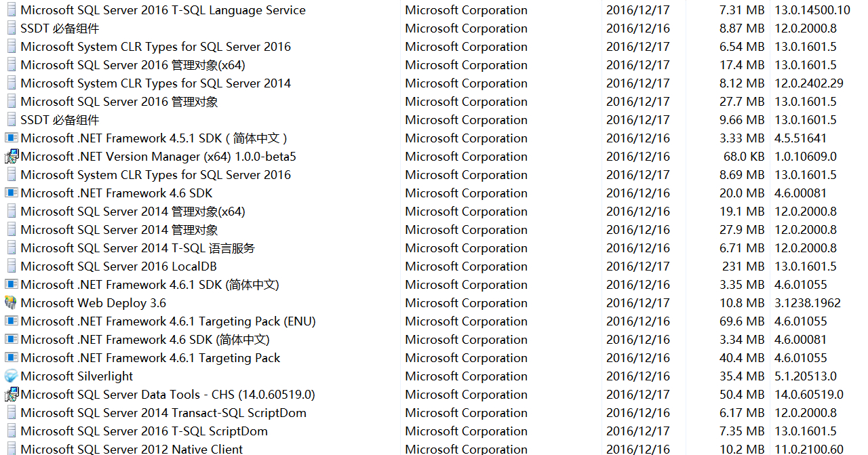Select 'Microsoft SQL Server 2016 LocalDB' name
The image size is (868, 455).
[x=119, y=266]
